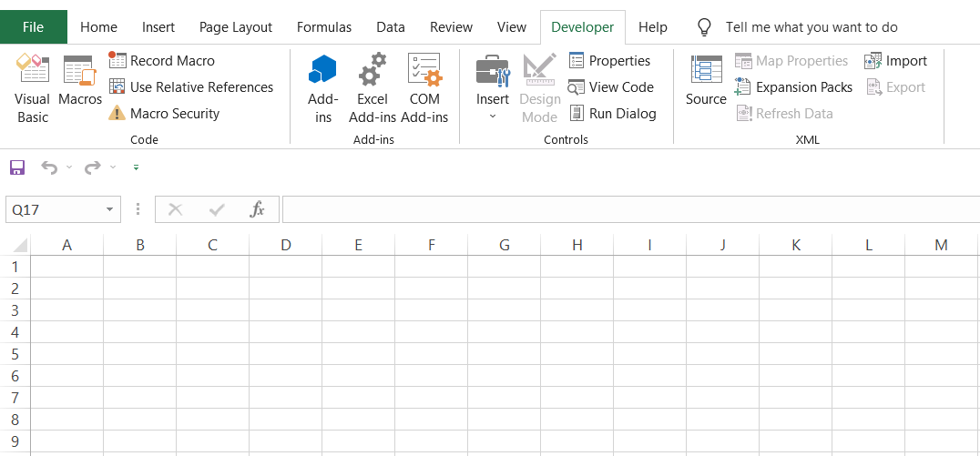Open Macro Security settings
This screenshot has width=980, height=456.
pos(164,114)
